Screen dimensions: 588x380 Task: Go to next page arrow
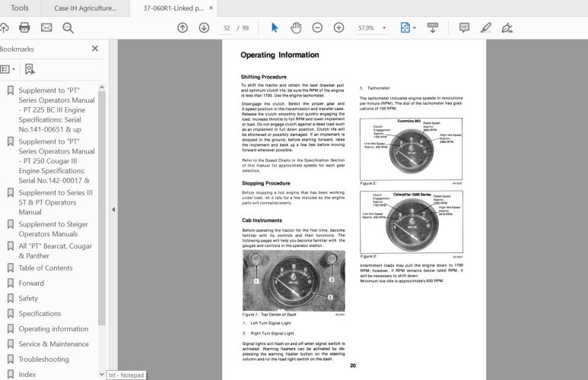pyautogui.click(x=204, y=27)
